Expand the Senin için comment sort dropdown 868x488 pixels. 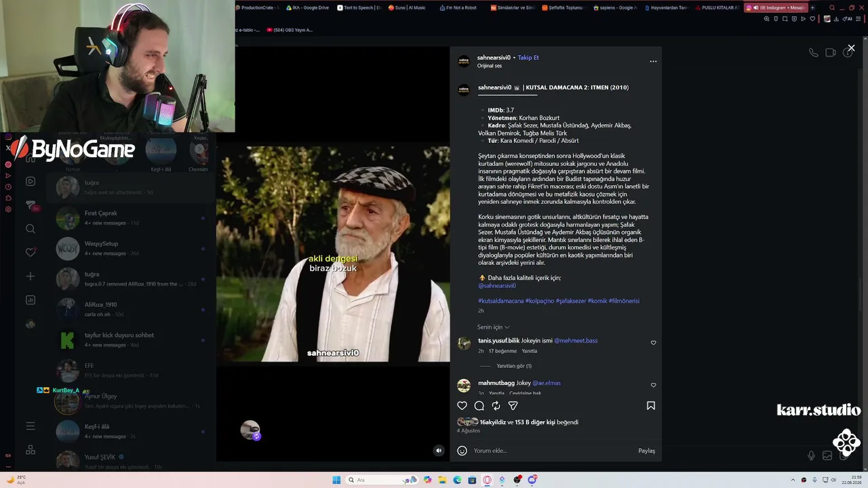494,327
